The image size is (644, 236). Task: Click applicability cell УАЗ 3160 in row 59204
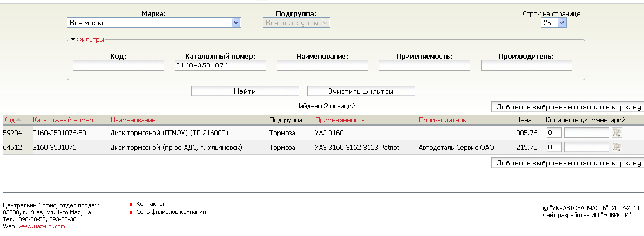tap(329, 133)
